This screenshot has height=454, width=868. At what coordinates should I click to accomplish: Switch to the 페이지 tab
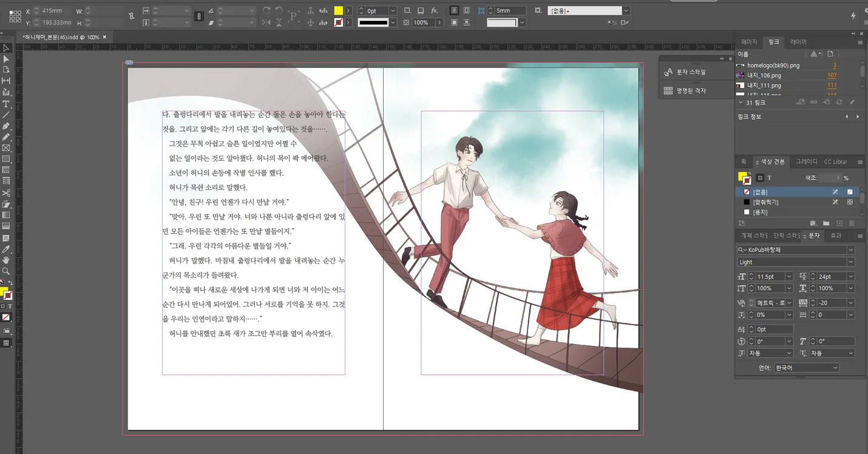coord(749,42)
